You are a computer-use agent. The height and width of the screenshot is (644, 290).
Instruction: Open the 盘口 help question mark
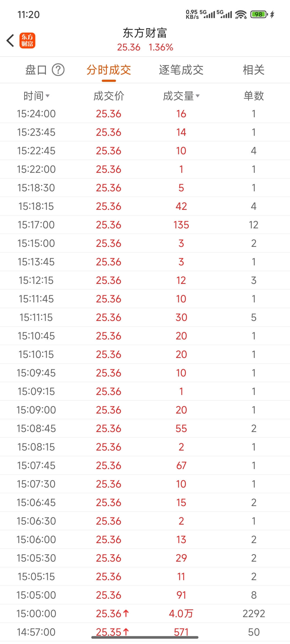click(58, 70)
